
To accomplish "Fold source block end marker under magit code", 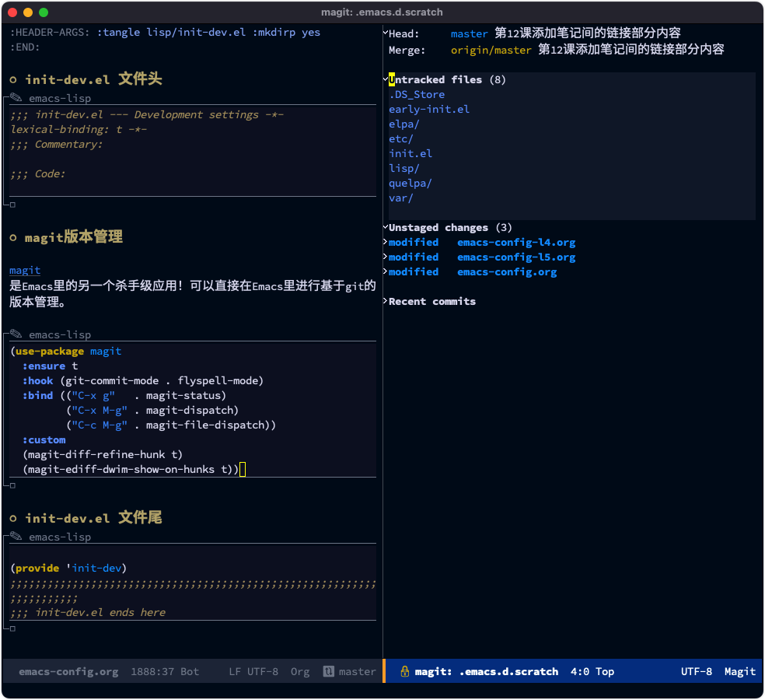I will [x=12, y=485].
